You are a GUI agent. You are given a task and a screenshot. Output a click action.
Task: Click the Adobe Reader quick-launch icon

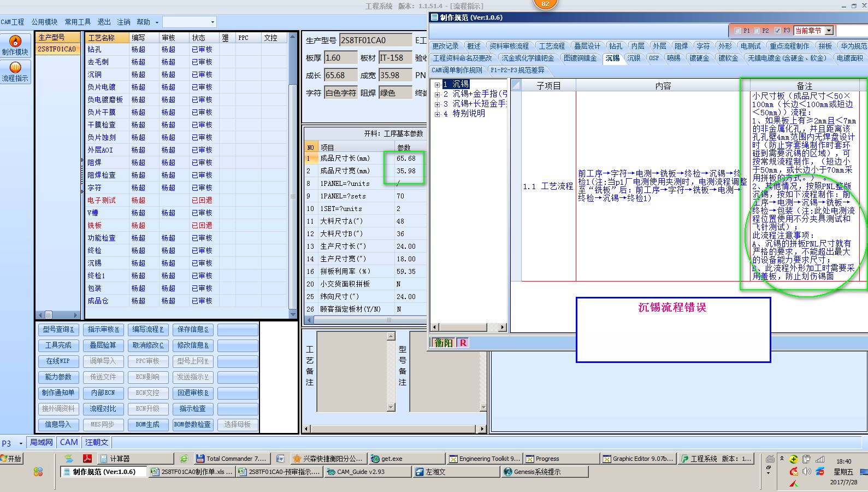(x=87, y=459)
